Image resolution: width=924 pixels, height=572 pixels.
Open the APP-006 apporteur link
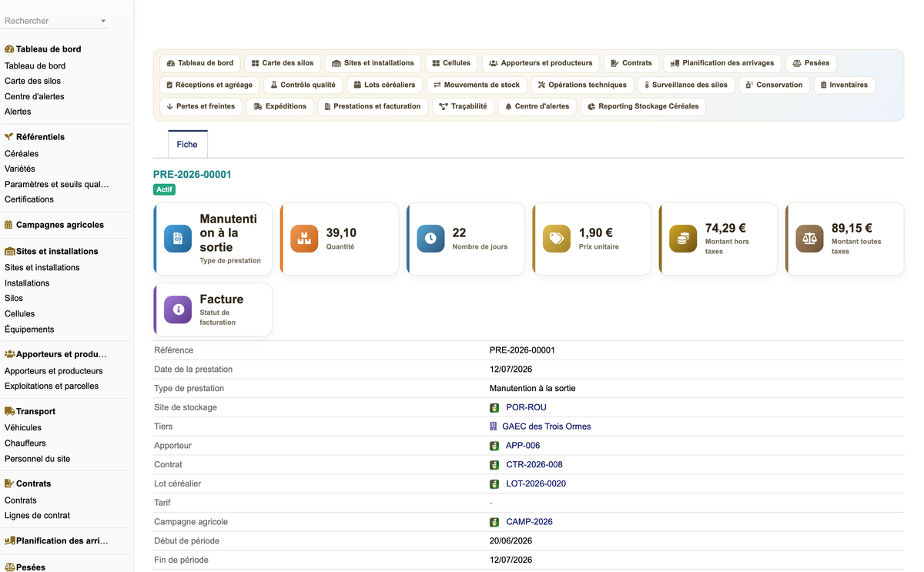(x=523, y=446)
